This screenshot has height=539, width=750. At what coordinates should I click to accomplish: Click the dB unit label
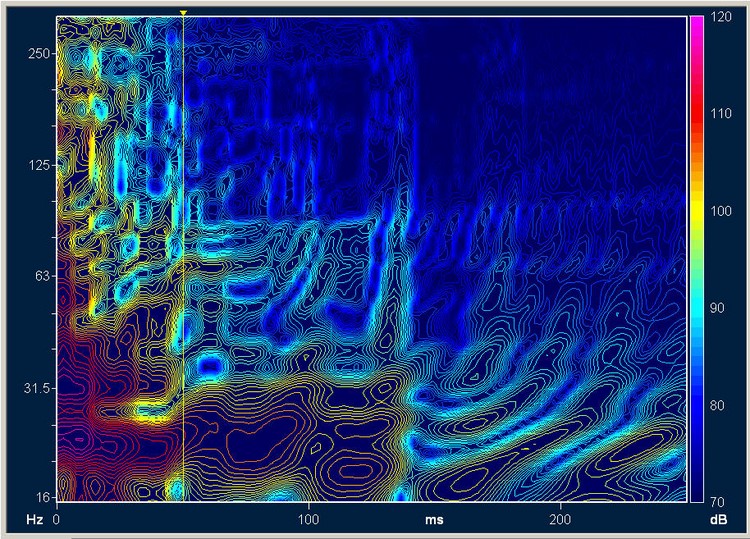[x=719, y=520]
